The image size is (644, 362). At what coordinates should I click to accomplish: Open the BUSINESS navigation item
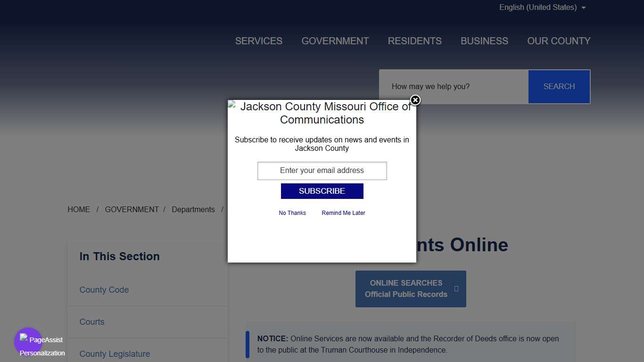click(x=484, y=41)
